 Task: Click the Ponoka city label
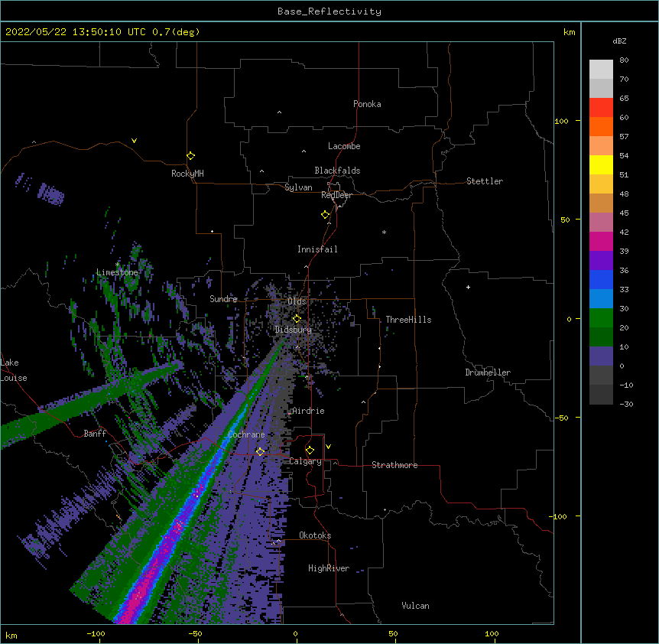(367, 104)
